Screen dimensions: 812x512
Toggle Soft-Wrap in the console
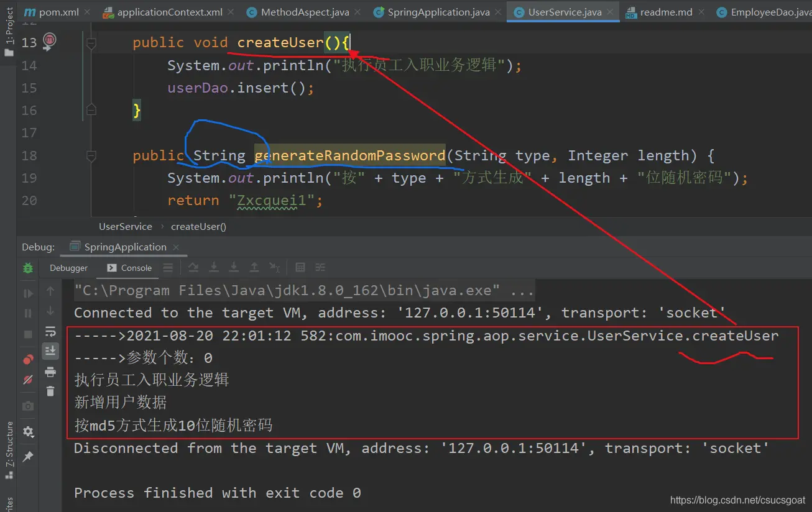pyautogui.click(x=50, y=331)
